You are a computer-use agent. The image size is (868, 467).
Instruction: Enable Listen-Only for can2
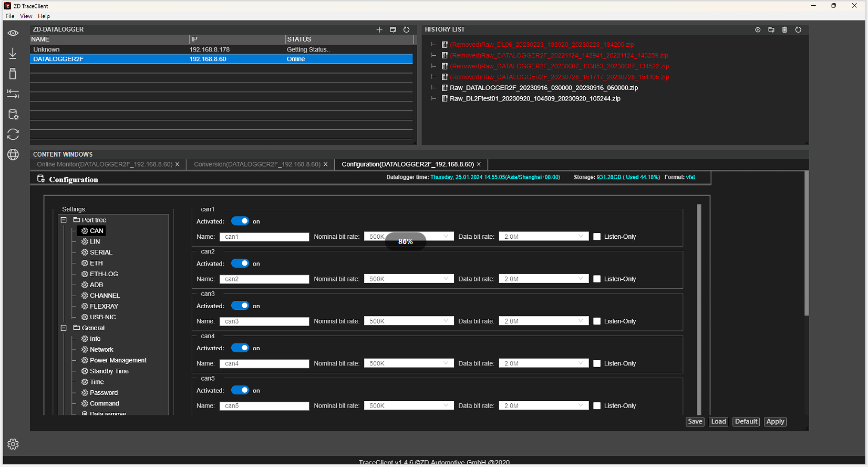pyautogui.click(x=597, y=279)
